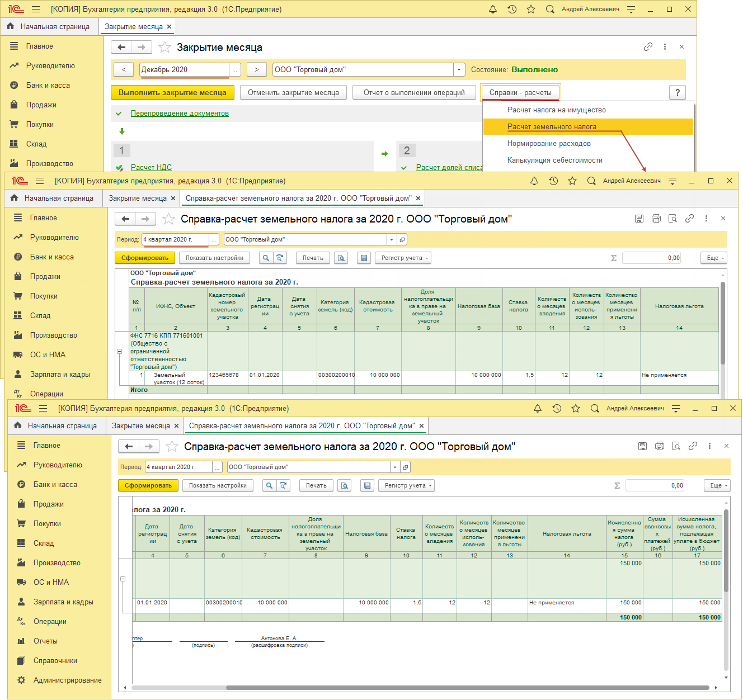Open Начальная страница home icon in top window
The width and height of the screenshot is (743, 700).
10,26
